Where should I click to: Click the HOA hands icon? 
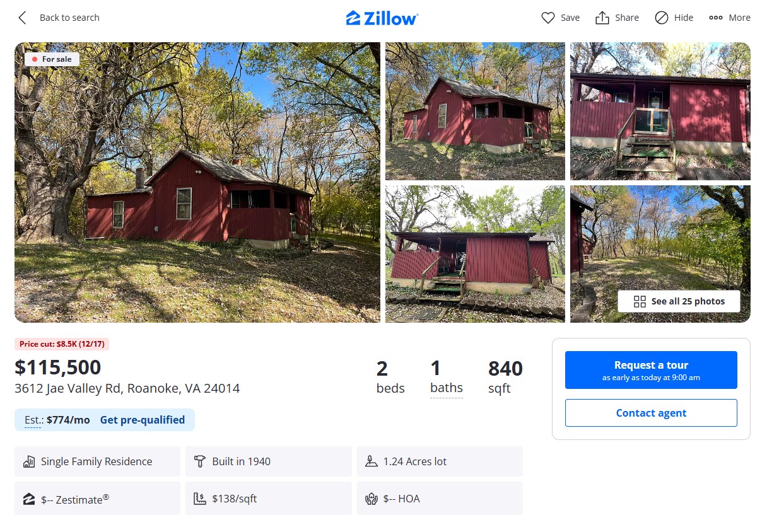click(x=372, y=499)
